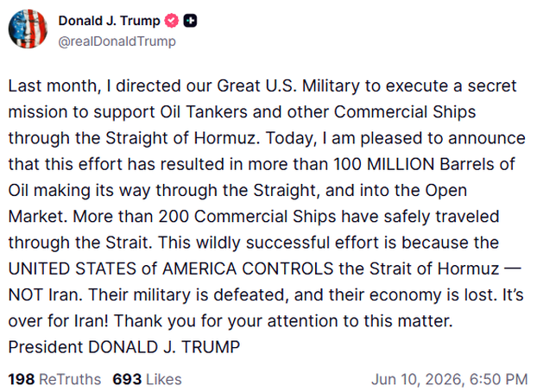537x392 pixels.
Task: Click the 'President DONALD J. TRUMP' signature line
Action: (x=124, y=347)
